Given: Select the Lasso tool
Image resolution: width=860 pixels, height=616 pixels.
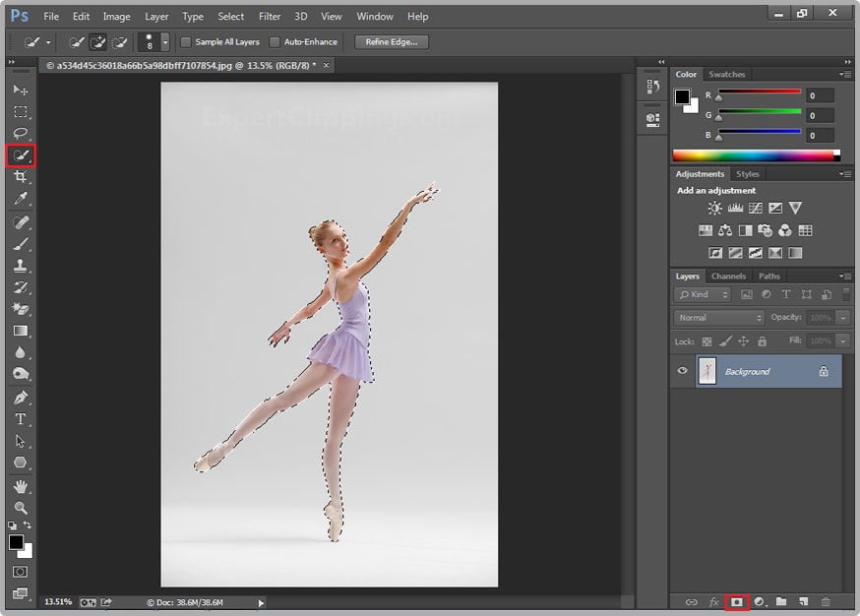Looking at the screenshot, I should point(21,134).
